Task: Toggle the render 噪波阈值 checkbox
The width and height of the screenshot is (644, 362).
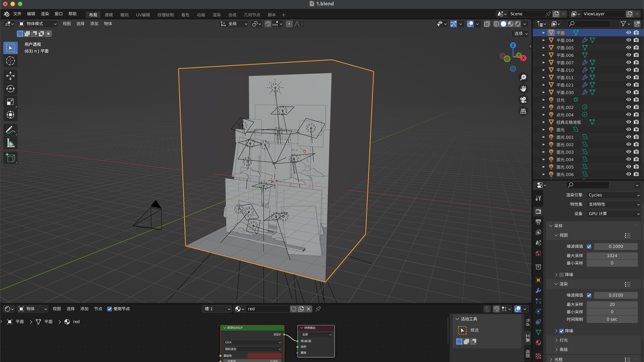Action: pyautogui.click(x=589, y=295)
